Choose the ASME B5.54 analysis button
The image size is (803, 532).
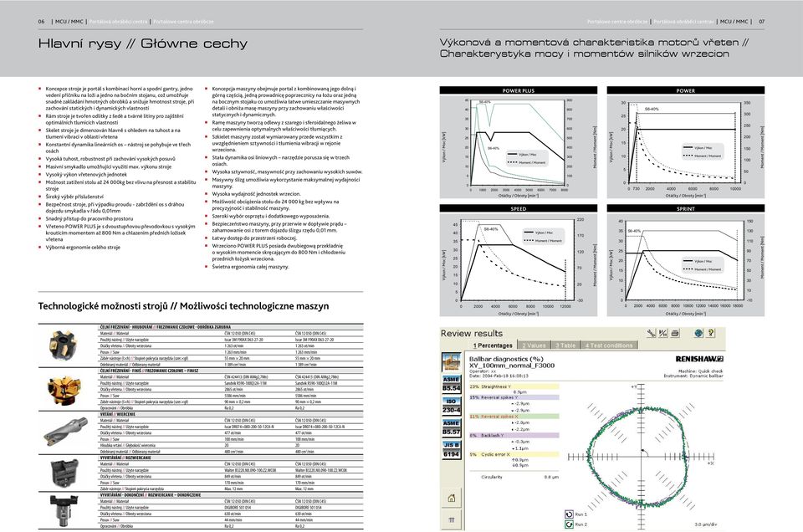click(x=451, y=383)
